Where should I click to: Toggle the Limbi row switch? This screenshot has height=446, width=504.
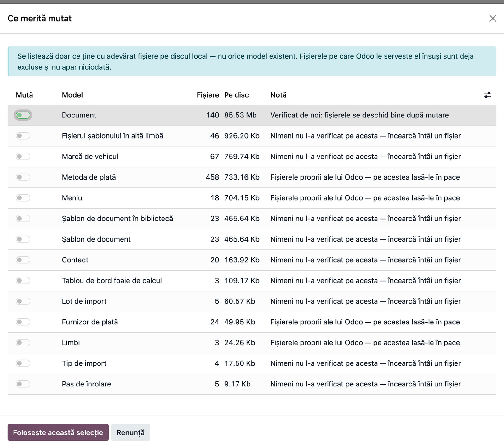point(23,343)
